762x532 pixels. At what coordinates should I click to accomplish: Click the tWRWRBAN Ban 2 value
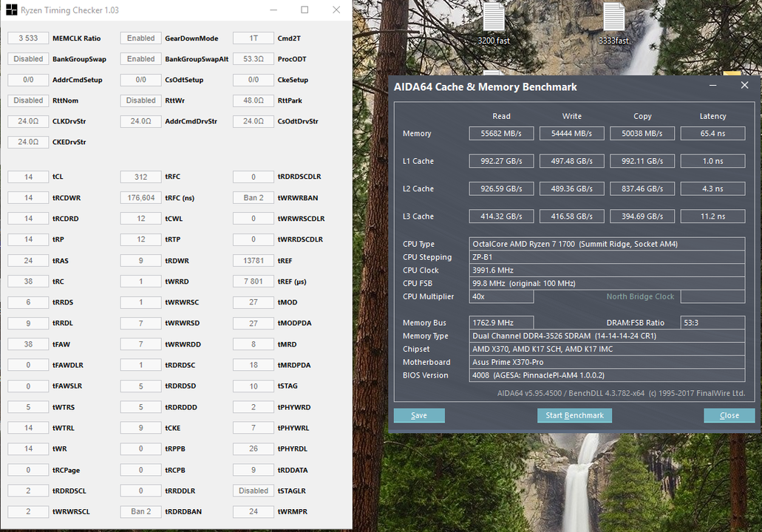[254, 198]
